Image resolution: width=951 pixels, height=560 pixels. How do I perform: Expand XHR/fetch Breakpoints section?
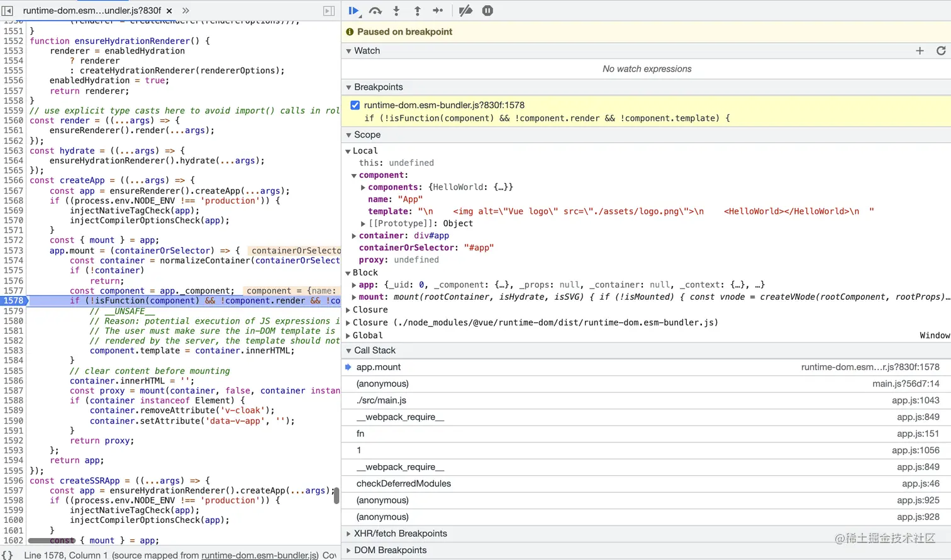coord(348,534)
